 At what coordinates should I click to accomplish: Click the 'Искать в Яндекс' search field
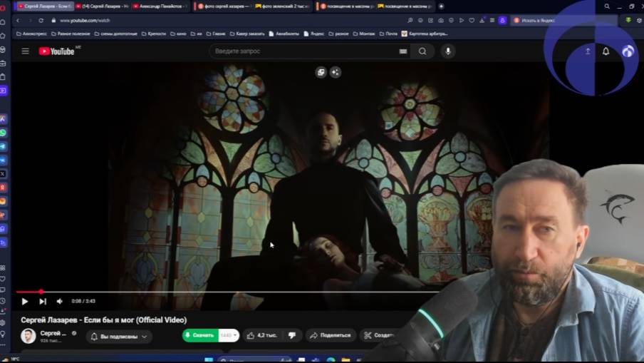pos(565,20)
